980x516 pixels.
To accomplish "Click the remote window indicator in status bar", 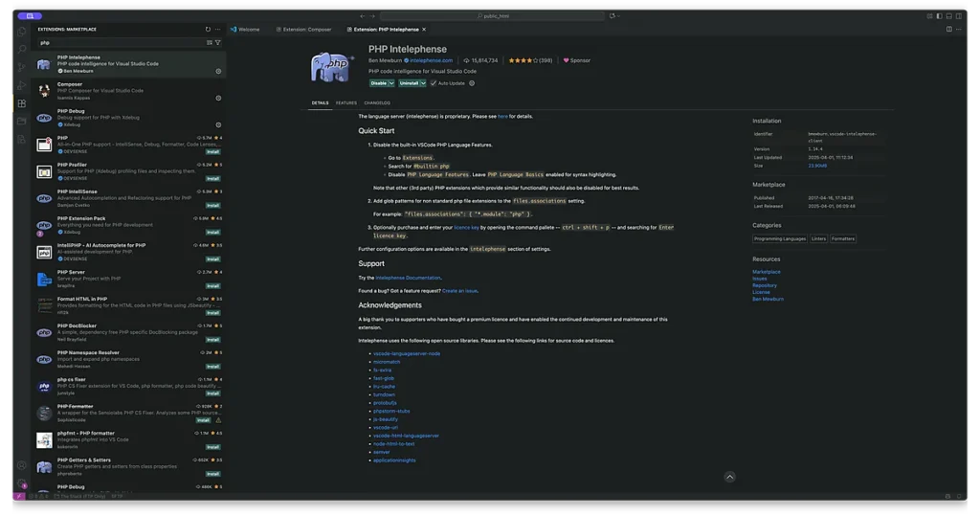I will pyautogui.click(x=19, y=496).
